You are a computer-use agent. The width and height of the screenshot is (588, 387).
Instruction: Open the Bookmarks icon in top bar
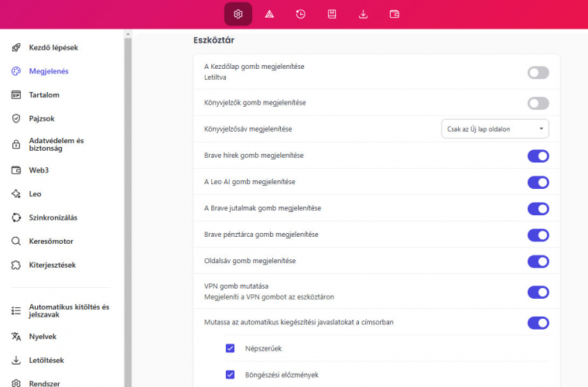tap(332, 14)
